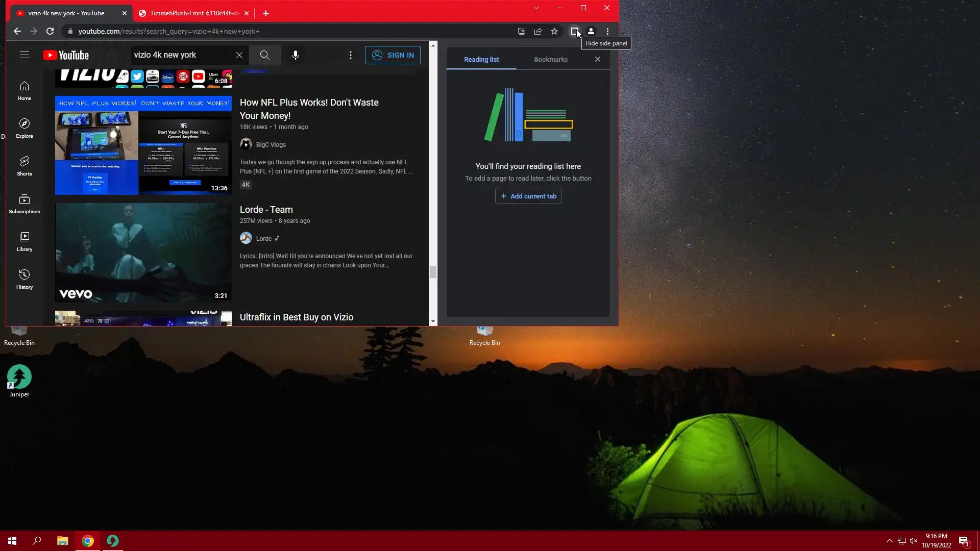Open Subscriptions in YouTube sidebar
980x551 pixels.
[x=24, y=204]
